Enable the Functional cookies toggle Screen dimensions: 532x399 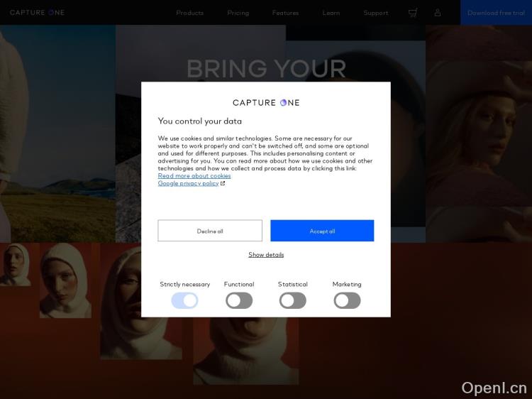[239, 300]
